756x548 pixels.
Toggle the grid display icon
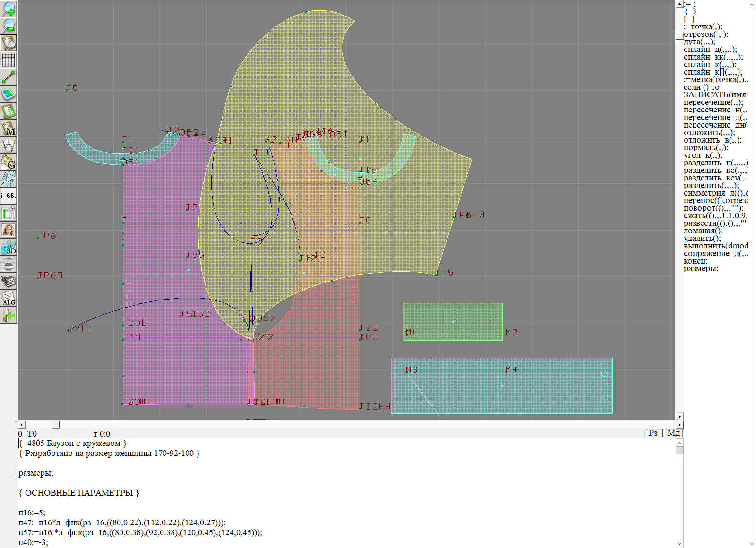[x=9, y=60]
